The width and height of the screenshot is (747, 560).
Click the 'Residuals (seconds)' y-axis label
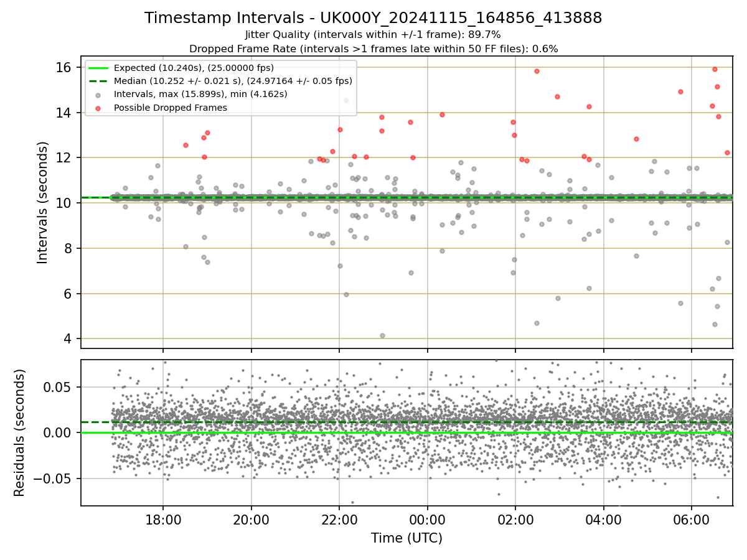[x=20, y=432]
